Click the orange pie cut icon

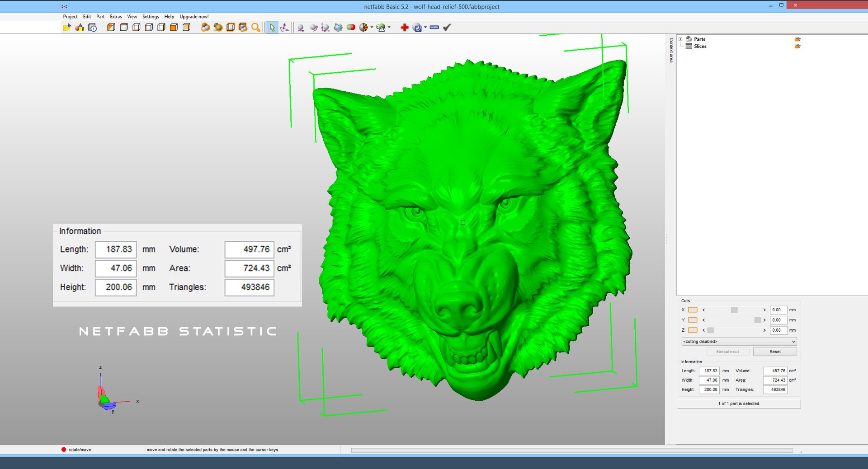coord(363,28)
